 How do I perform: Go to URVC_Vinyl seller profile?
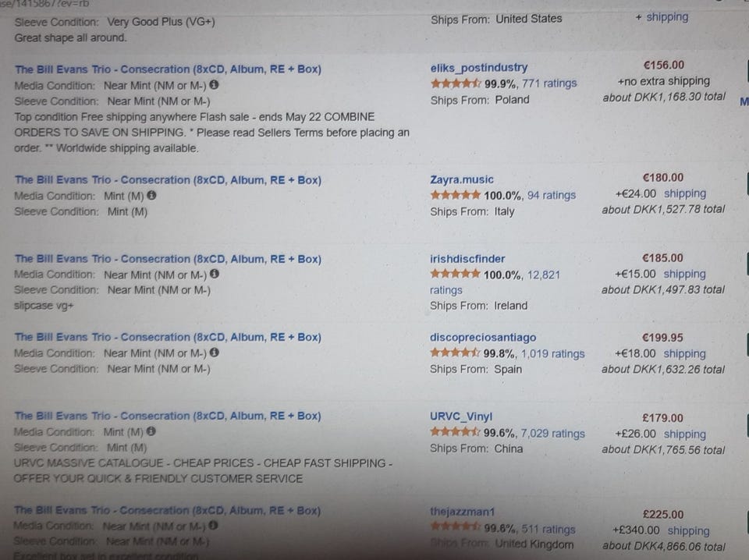(x=460, y=416)
